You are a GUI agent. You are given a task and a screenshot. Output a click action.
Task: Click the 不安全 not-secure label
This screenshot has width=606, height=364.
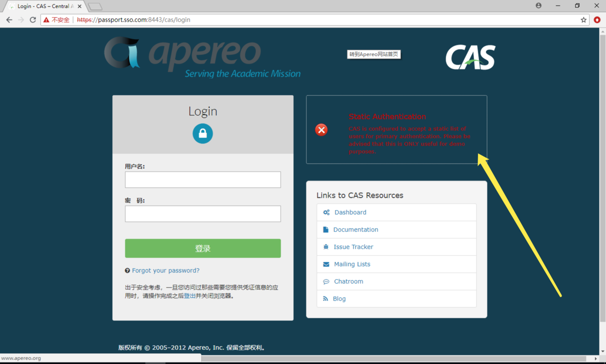click(61, 20)
